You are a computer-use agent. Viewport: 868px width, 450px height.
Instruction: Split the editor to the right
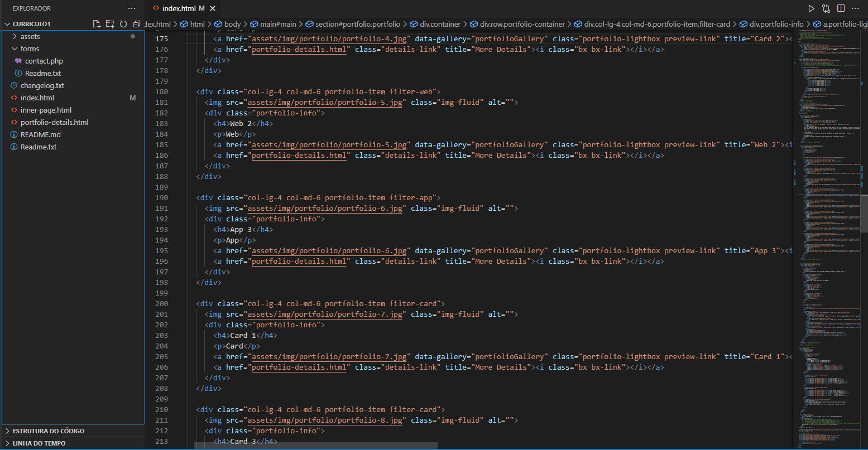click(841, 8)
